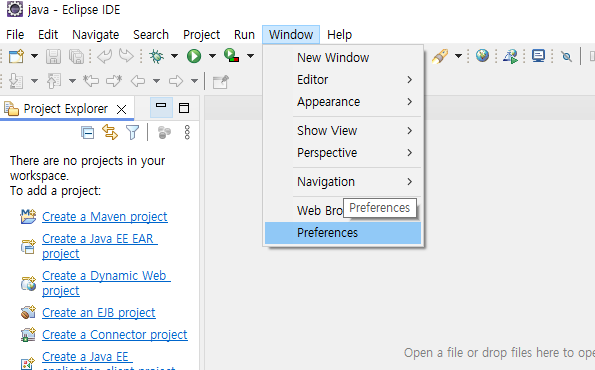Click the Run Last Tool (external tools) icon

point(231,56)
